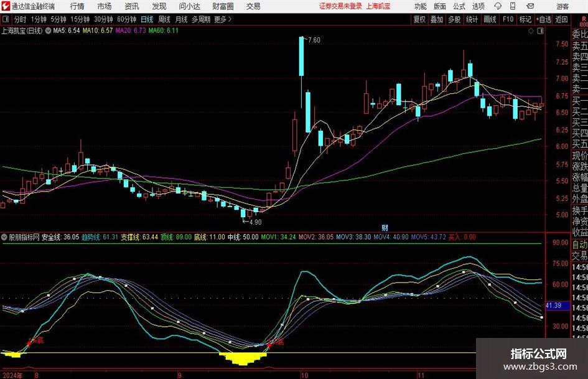
Task: Click the 标记 mark button
Action: click(x=525, y=19)
